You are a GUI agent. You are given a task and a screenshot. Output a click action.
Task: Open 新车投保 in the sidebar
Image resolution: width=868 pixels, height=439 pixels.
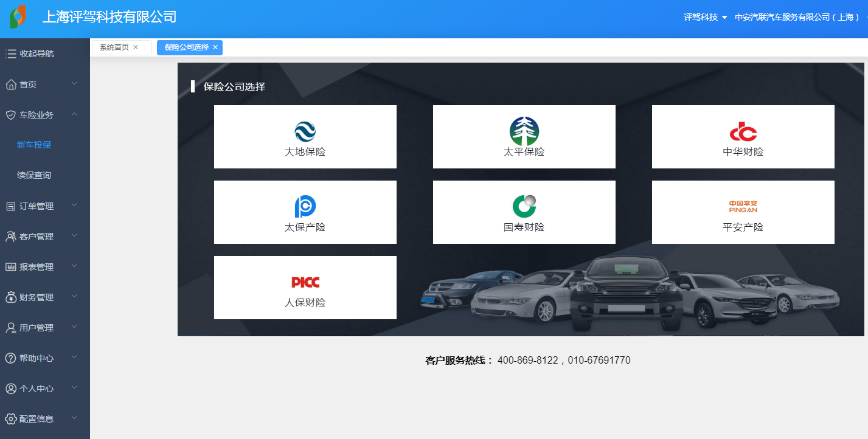(x=34, y=145)
